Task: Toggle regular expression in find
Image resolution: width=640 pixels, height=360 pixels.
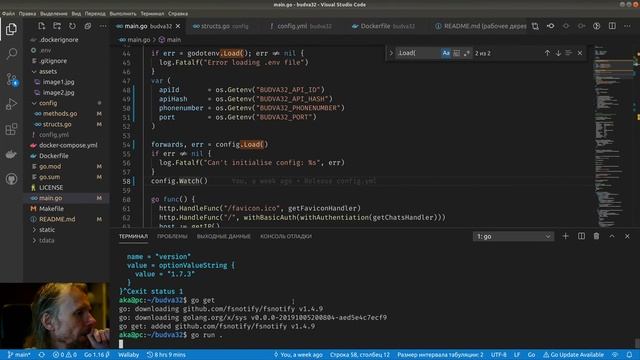Action: click(x=467, y=53)
